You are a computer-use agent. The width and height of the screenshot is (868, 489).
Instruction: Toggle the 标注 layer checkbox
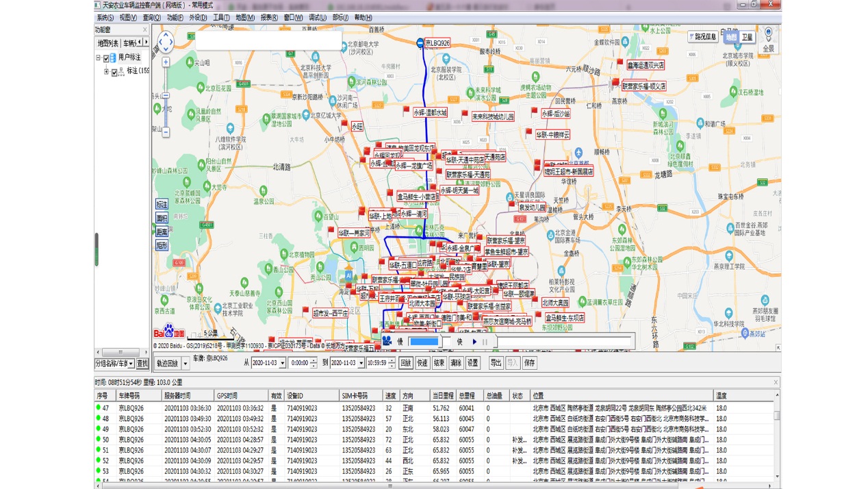pyautogui.click(x=114, y=71)
